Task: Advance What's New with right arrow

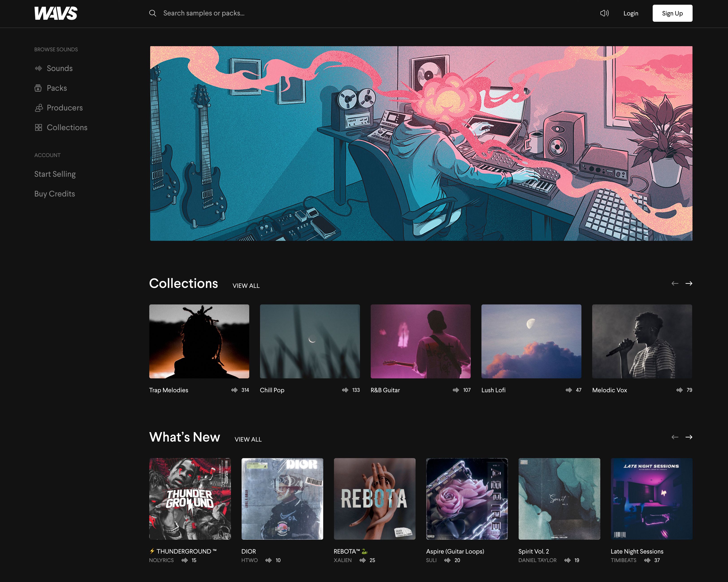Action: (689, 437)
